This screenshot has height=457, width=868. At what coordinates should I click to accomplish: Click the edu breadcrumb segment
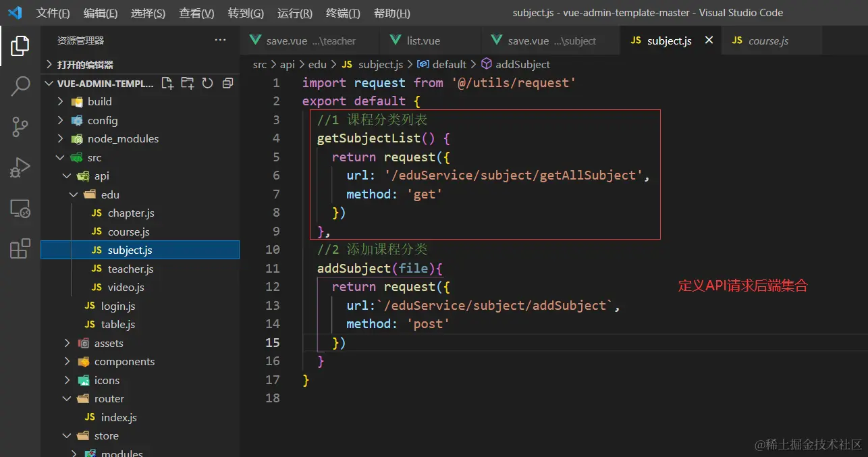click(317, 64)
